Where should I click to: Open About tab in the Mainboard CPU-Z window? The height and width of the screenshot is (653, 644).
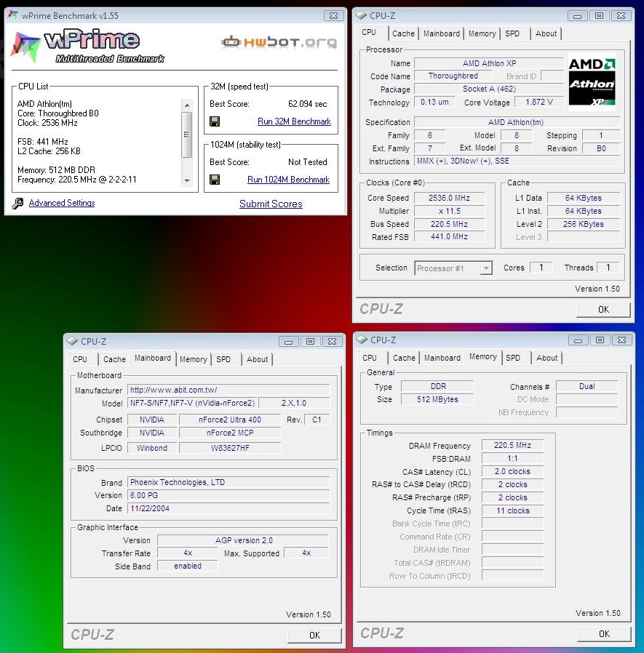[257, 359]
